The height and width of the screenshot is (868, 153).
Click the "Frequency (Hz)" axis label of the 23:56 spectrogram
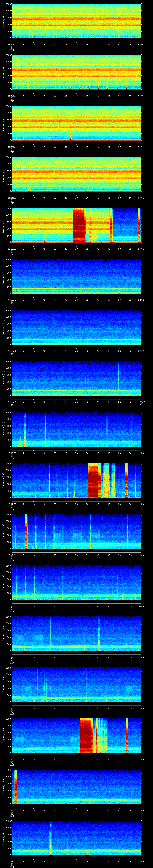[x=3, y=225]
